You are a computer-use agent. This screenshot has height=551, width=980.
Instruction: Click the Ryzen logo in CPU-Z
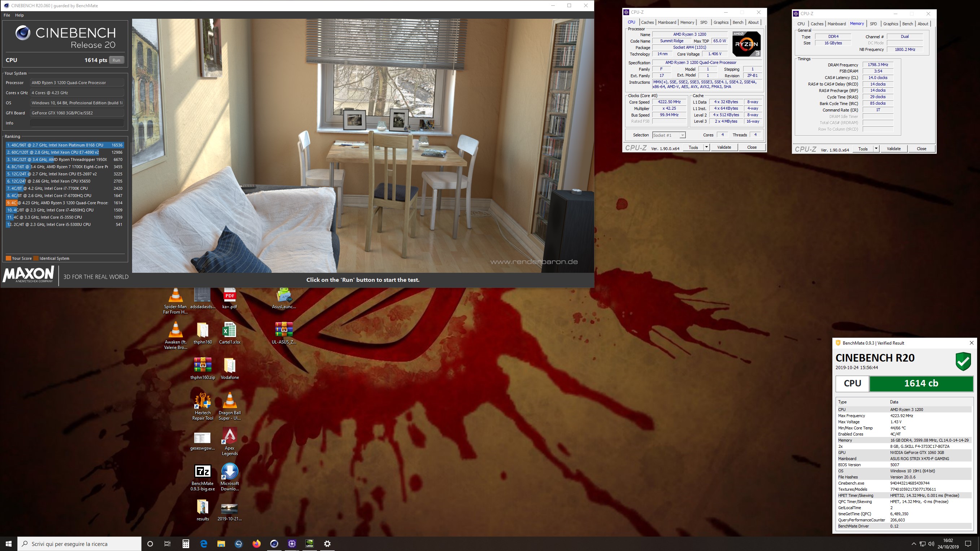(746, 44)
